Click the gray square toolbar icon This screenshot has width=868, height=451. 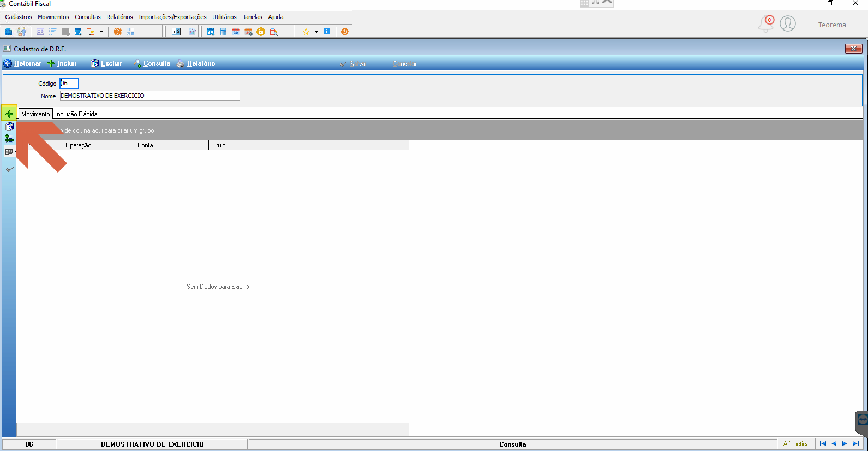(x=65, y=32)
